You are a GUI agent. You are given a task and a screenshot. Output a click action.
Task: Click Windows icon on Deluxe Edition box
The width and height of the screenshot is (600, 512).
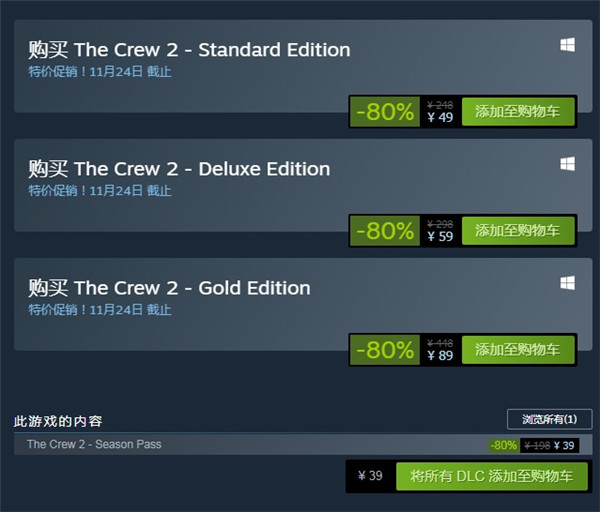[567, 164]
